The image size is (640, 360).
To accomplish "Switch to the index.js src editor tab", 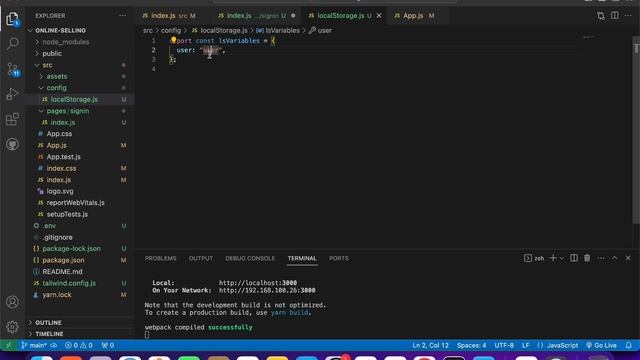I will (169, 16).
